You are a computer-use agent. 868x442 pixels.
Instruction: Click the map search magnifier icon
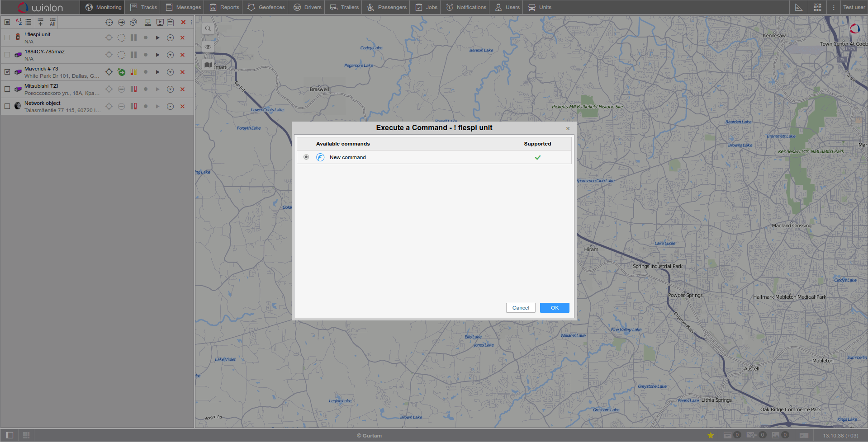coord(208,28)
